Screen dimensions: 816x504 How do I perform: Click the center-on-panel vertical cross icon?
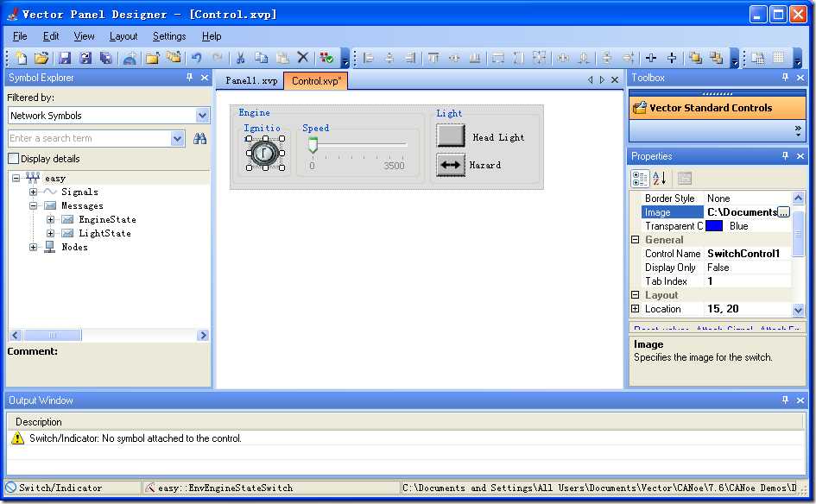tap(672, 58)
